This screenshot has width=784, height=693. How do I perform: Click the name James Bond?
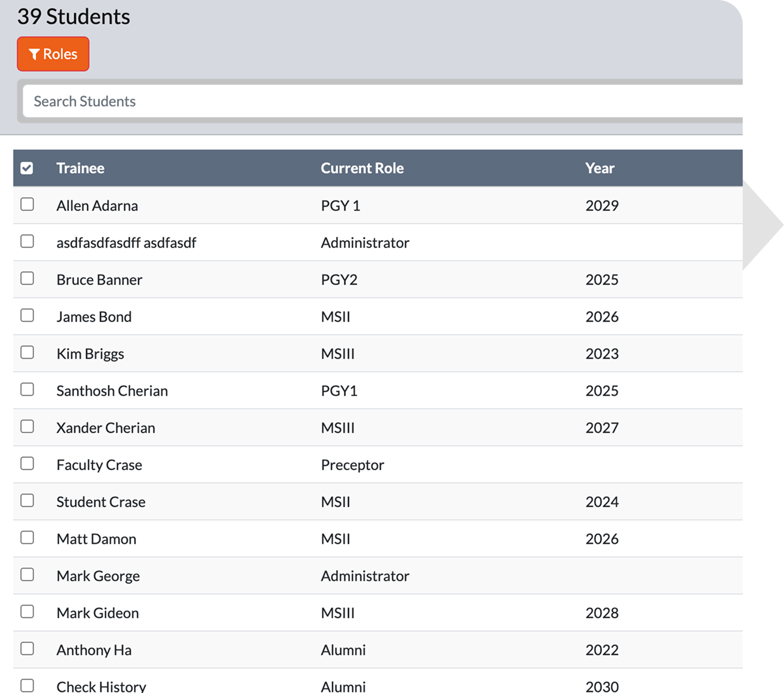tap(94, 317)
